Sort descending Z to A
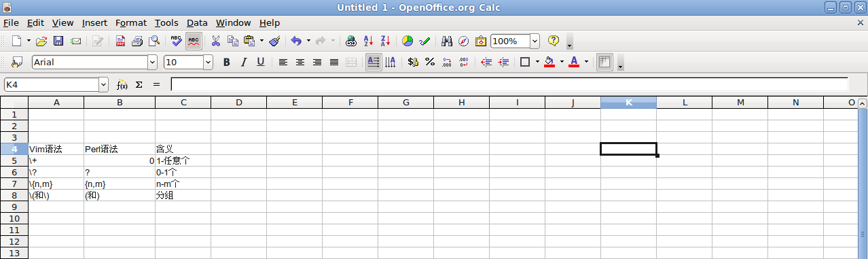868x259 pixels. 385,41
